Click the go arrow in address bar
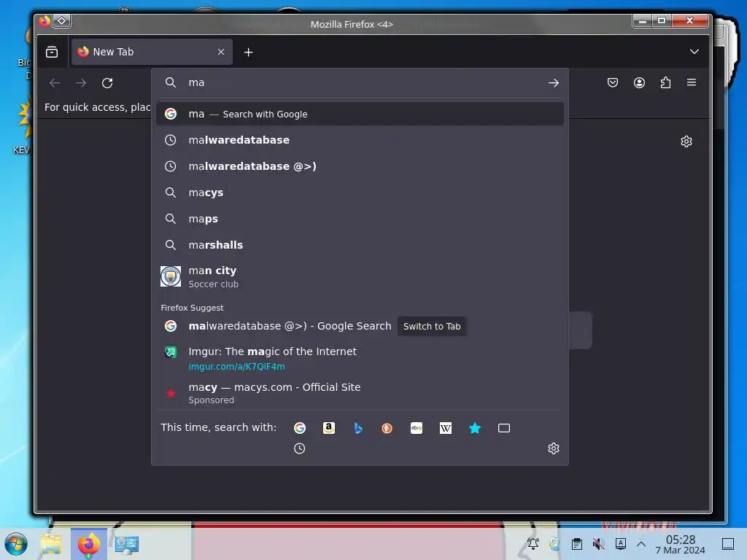Screen dimensions: 747x560 (x=553, y=83)
